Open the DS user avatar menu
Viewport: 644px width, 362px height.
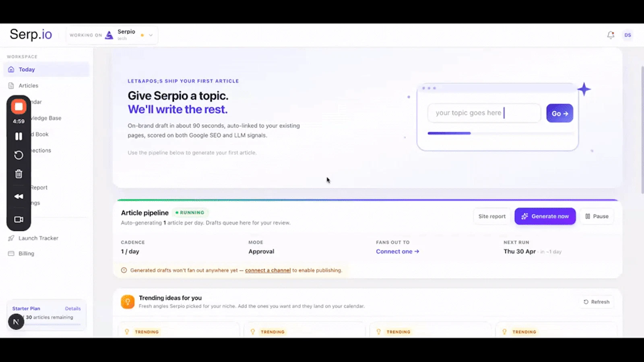(x=627, y=35)
